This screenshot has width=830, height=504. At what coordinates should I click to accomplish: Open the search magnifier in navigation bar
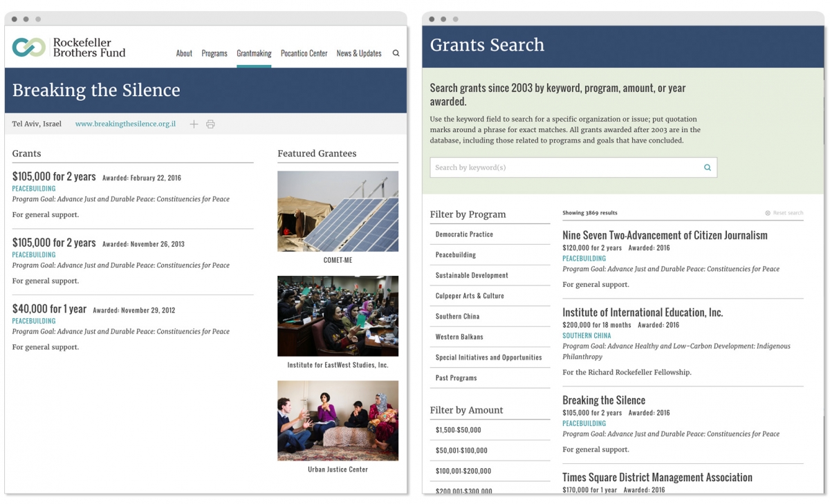coord(396,53)
